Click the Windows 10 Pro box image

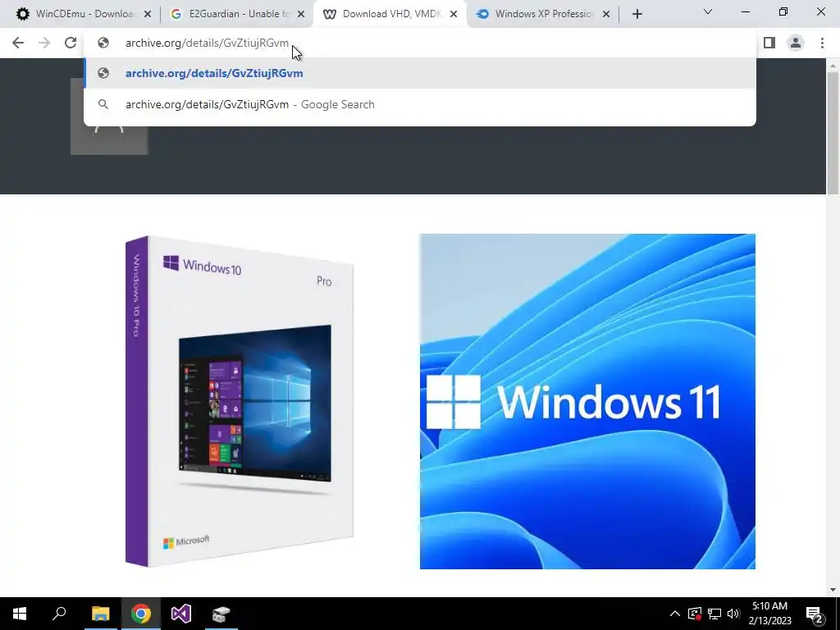(240, 401)
